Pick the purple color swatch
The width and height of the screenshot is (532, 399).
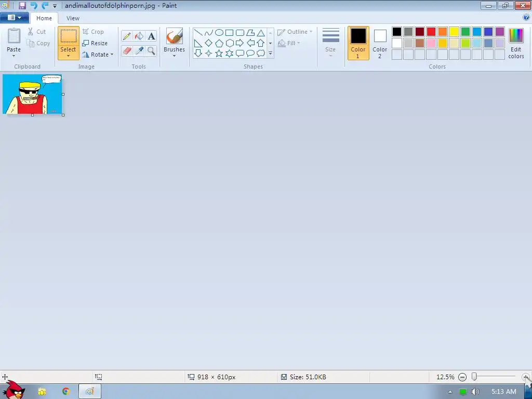[x=500, y=32]
